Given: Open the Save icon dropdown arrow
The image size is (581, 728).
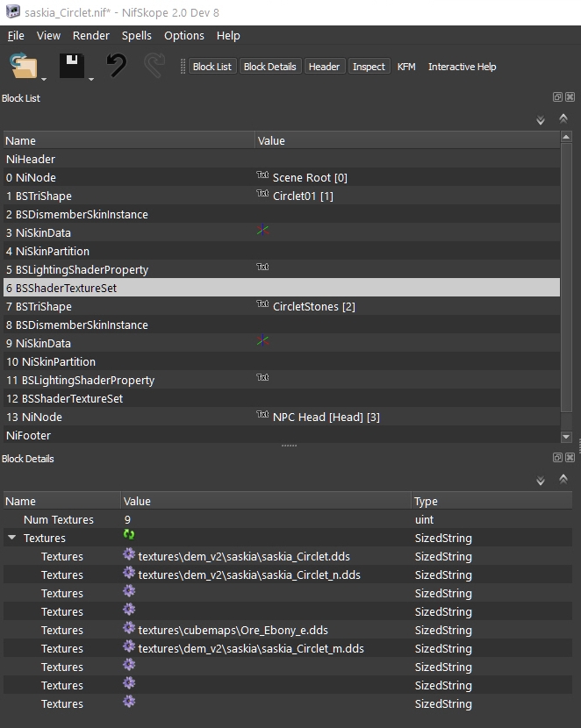Looking at the screenshot, I should point(90,78).
